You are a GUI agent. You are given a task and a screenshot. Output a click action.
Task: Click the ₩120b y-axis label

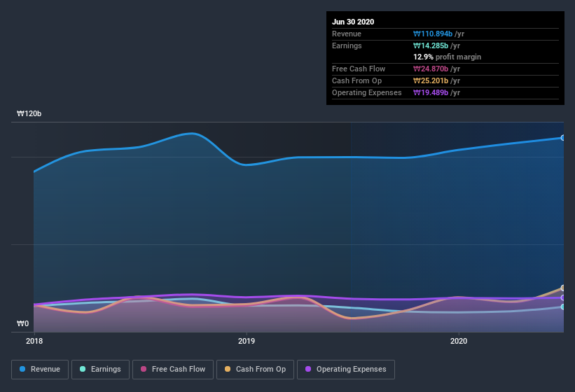click(x=29, y=113)
